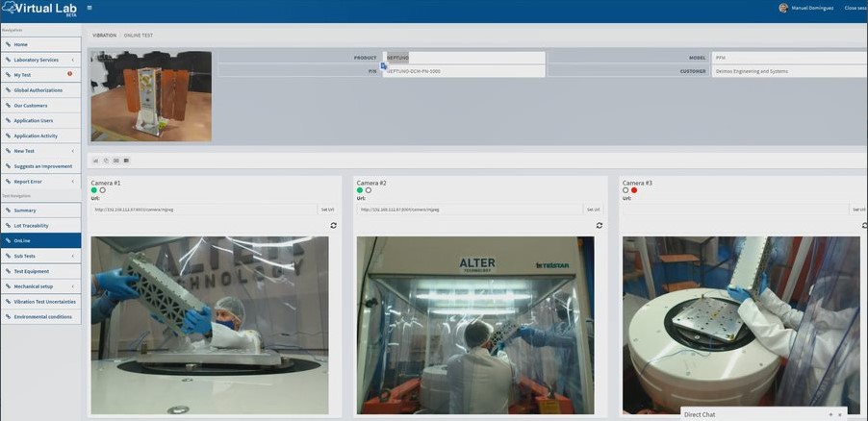Focus the Camera #2 Url input field
Viewport: 868px width, 421px height.
coord(470,210)
